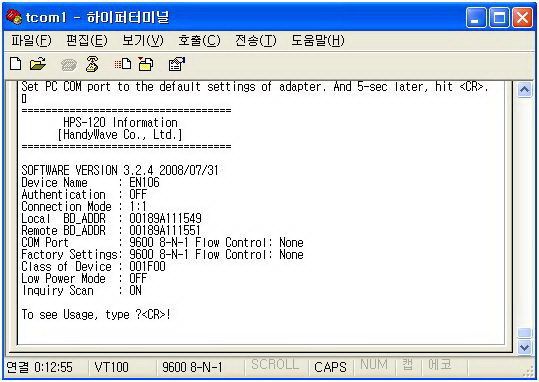Image resolution: width=539 pixels, height=382 pixels.
Task: Open the 편집(E) menu
Action: point(87,41)
